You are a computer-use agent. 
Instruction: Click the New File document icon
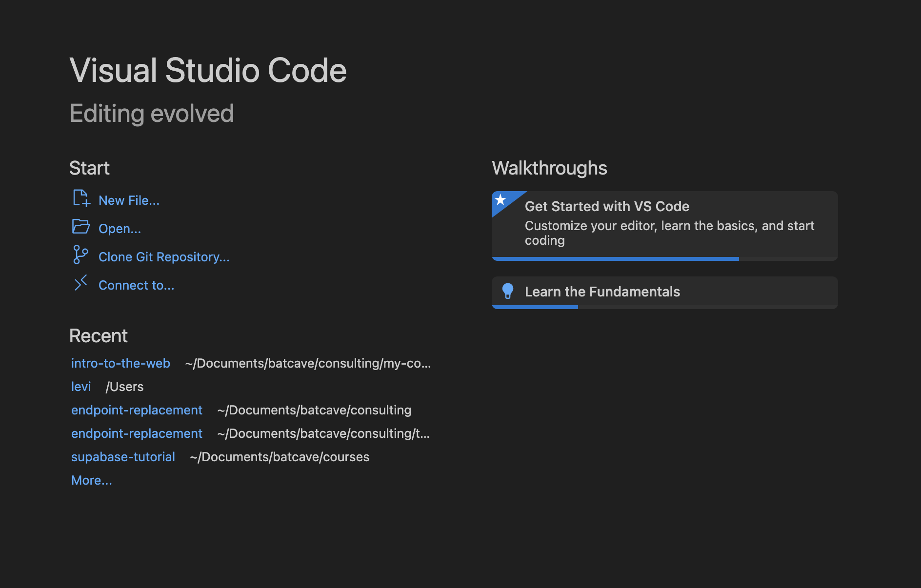(81, 198)
